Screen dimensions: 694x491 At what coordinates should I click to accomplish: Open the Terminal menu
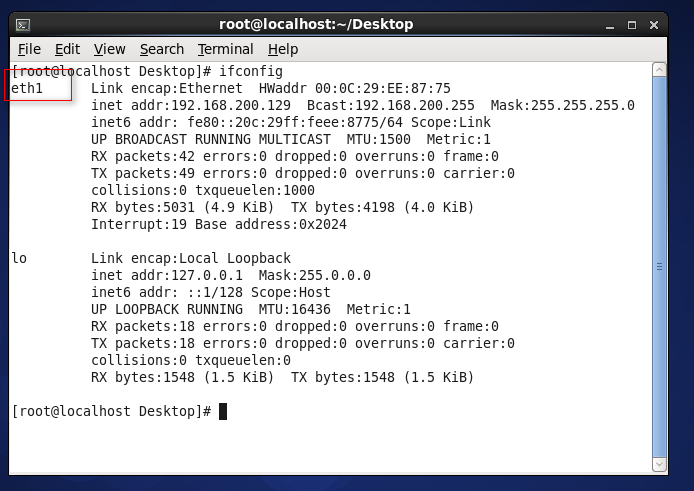click(x=225, y=49)
